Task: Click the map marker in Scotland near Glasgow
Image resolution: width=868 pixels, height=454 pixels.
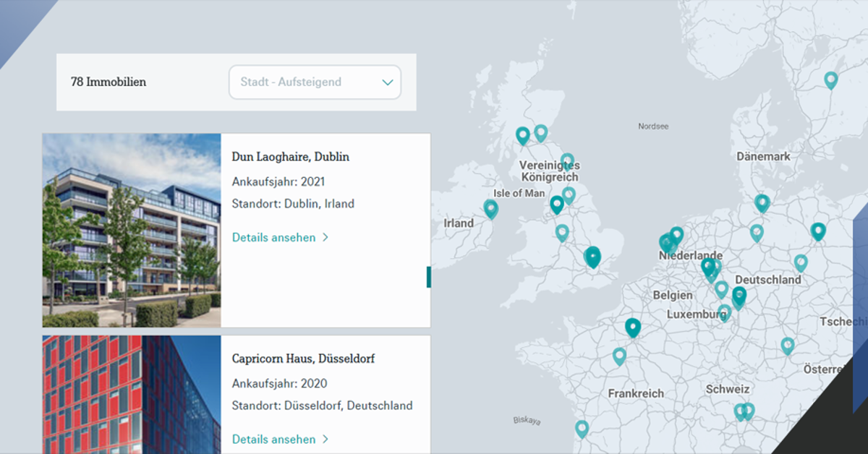Action: tap(522, 133)
